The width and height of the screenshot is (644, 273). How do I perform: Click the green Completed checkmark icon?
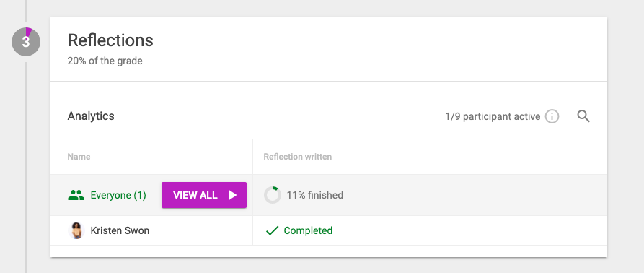point(272,230)
